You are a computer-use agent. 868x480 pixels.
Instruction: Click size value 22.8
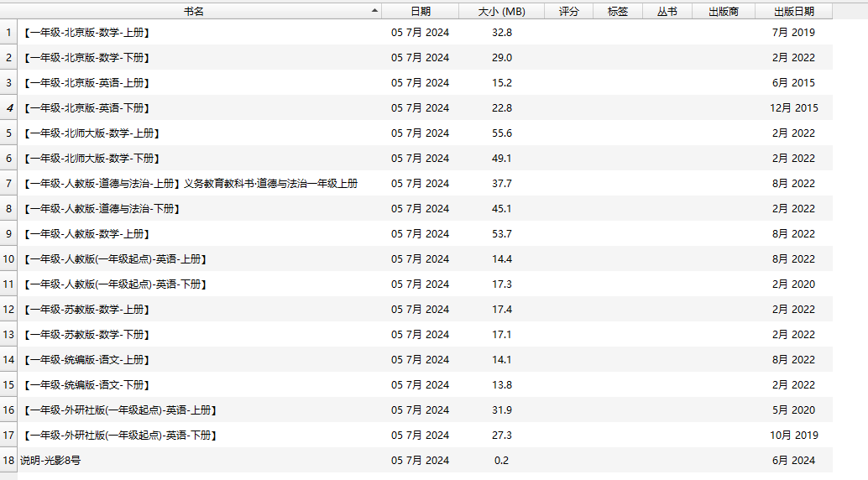[502, 108]
